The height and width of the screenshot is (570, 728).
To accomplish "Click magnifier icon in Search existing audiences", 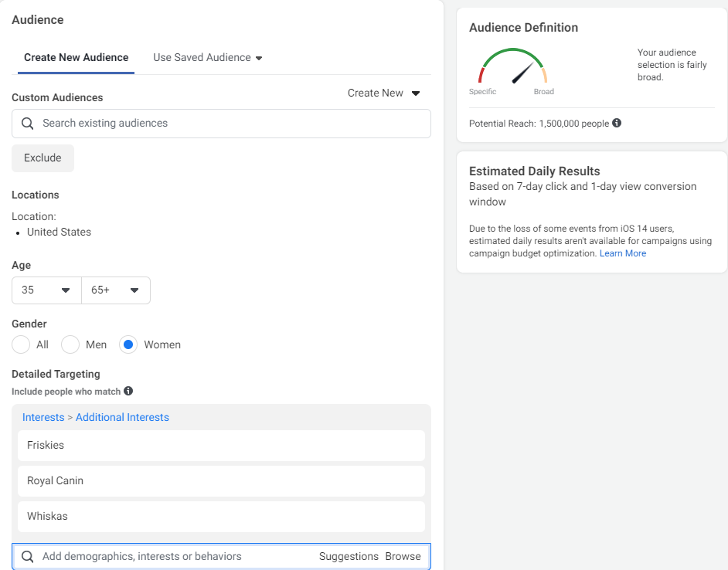I will click(x=27, y=124).
